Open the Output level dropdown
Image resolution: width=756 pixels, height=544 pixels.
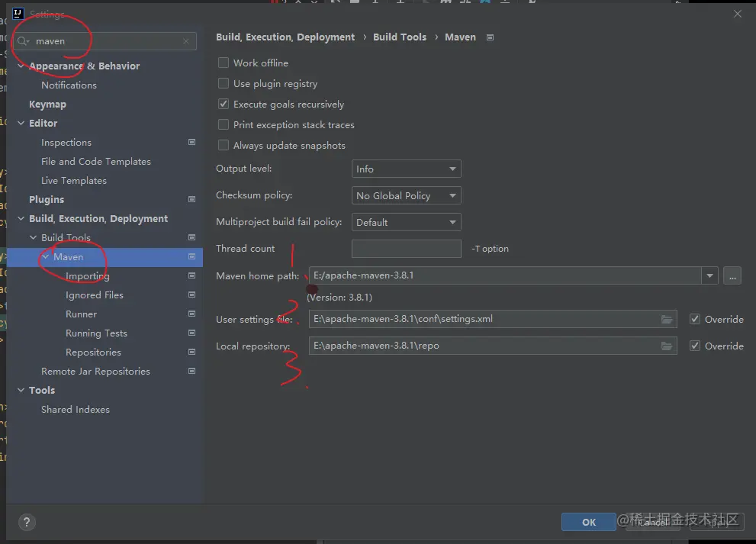click(x=406, y=169)
